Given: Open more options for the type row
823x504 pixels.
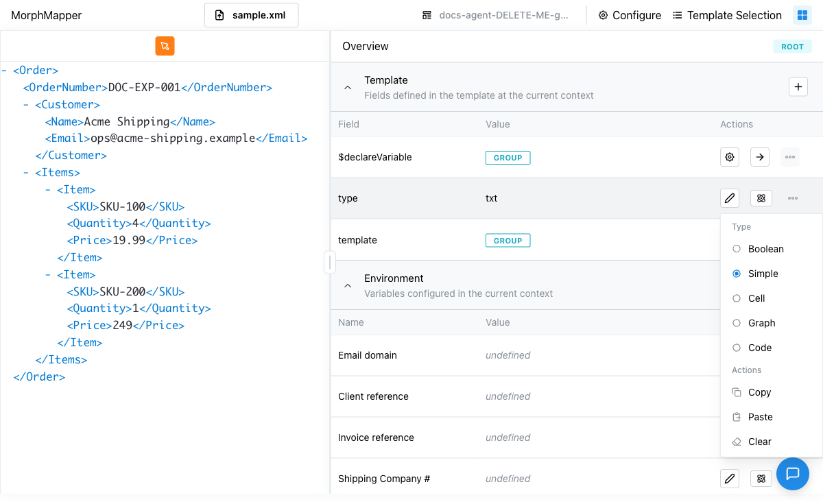Looking at the screenshot, I should [793, 198].
